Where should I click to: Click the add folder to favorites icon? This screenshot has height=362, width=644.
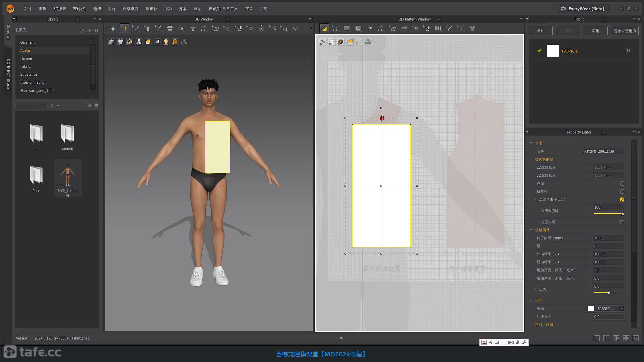[x=90, y=31]
